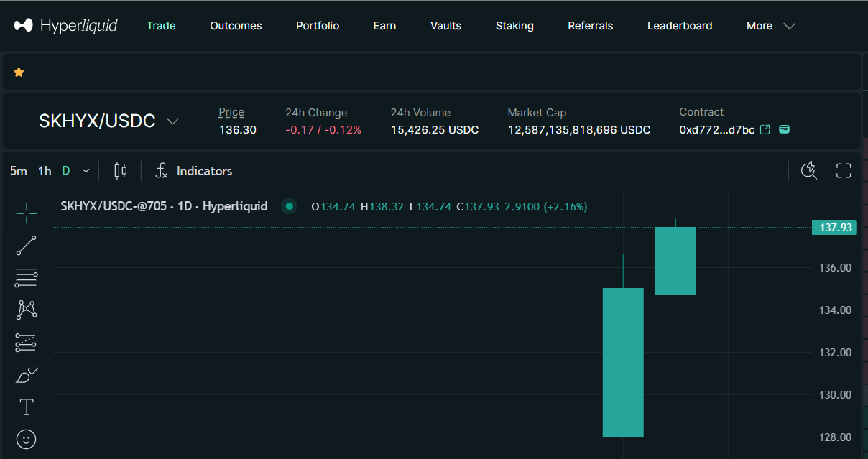
Task: Select the pattern drawing tool
Action: [27, 310]
